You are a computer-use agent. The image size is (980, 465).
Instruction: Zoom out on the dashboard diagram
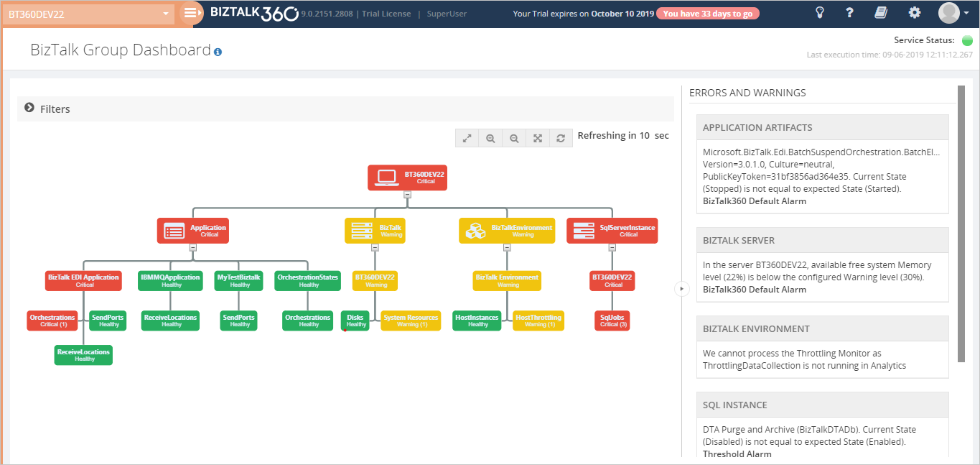[514, 138]
